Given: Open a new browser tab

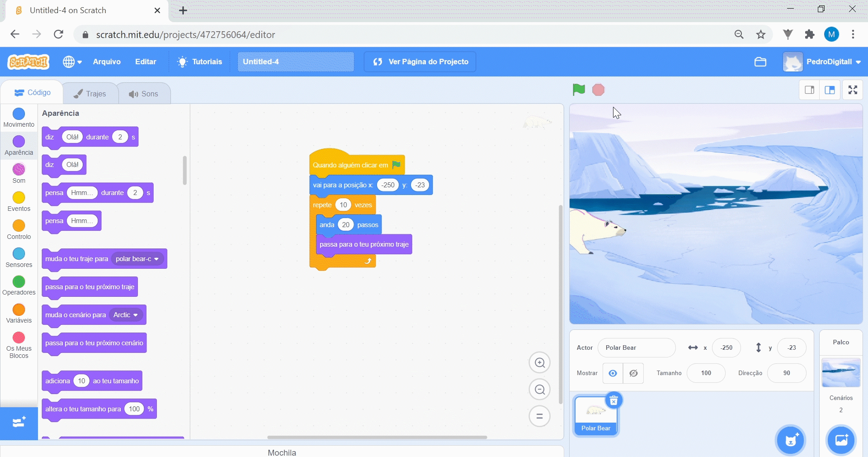Looking at the screenshot, I should (x=183, y=10).
